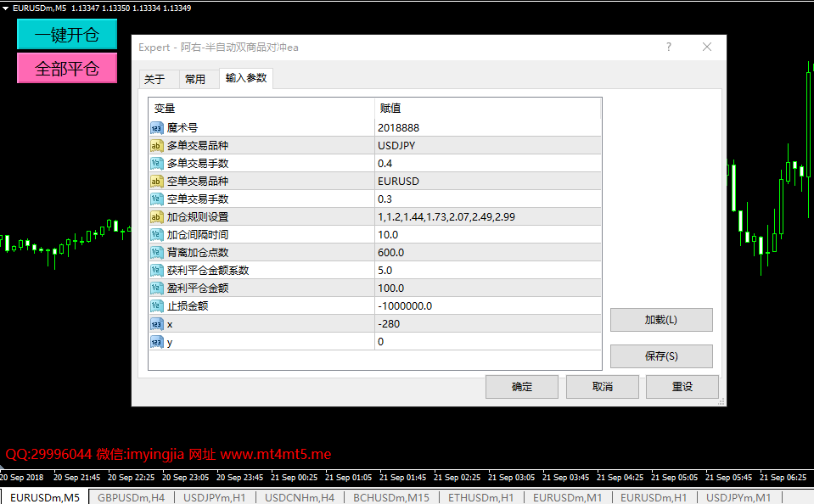Viewport: 814px width, 504px height.
Task: Click the double icon beside 多单交易手数
Action: 156,164
